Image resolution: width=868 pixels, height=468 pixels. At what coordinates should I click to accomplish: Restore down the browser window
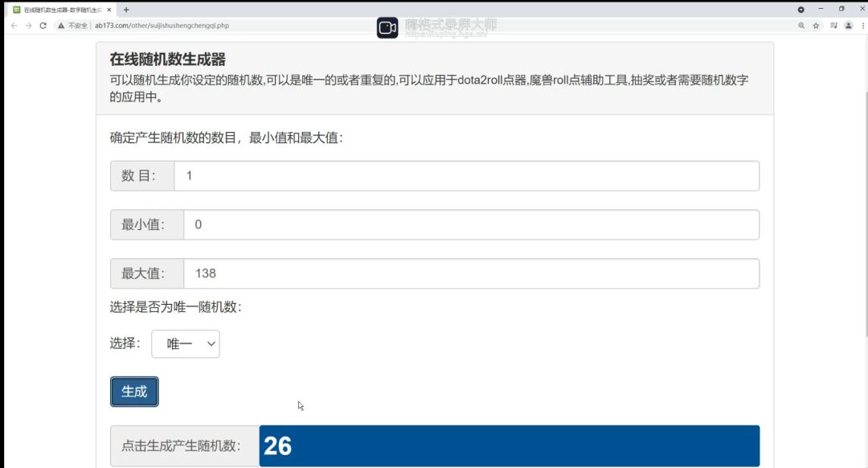tap(841, 9)
